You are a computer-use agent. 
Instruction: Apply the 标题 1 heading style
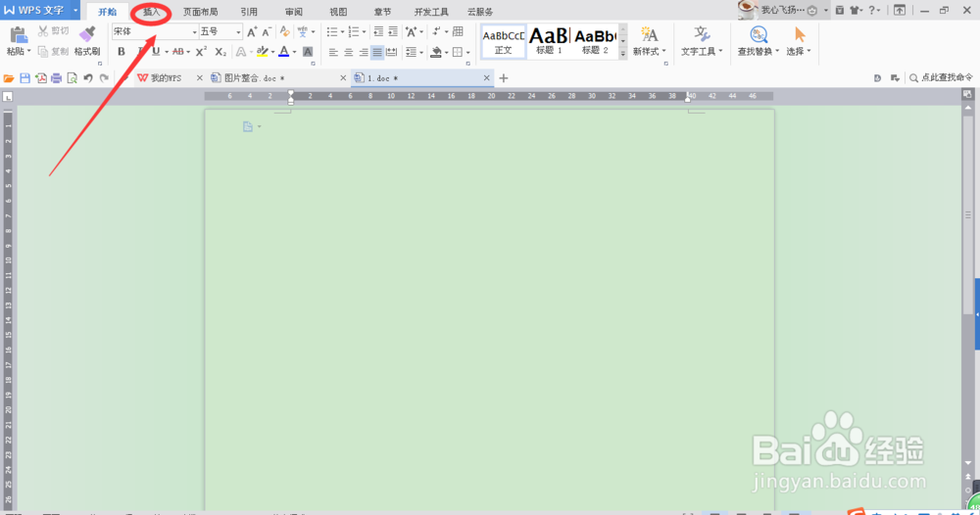(549, 42)
